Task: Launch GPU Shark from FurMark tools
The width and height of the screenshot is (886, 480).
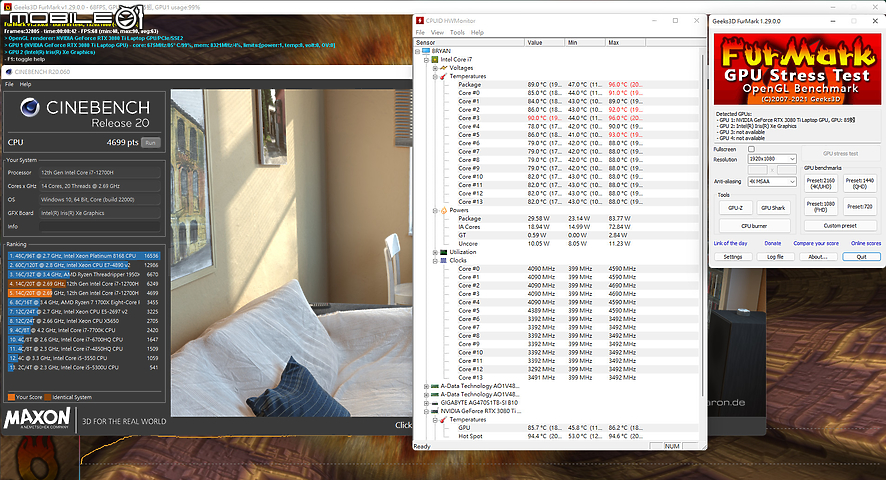Action: point(773,208)
